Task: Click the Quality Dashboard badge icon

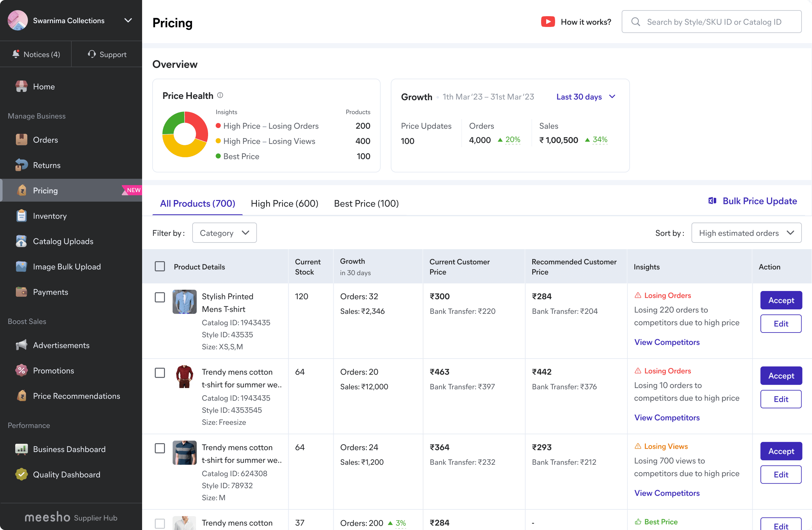Action: pos(22,475)
